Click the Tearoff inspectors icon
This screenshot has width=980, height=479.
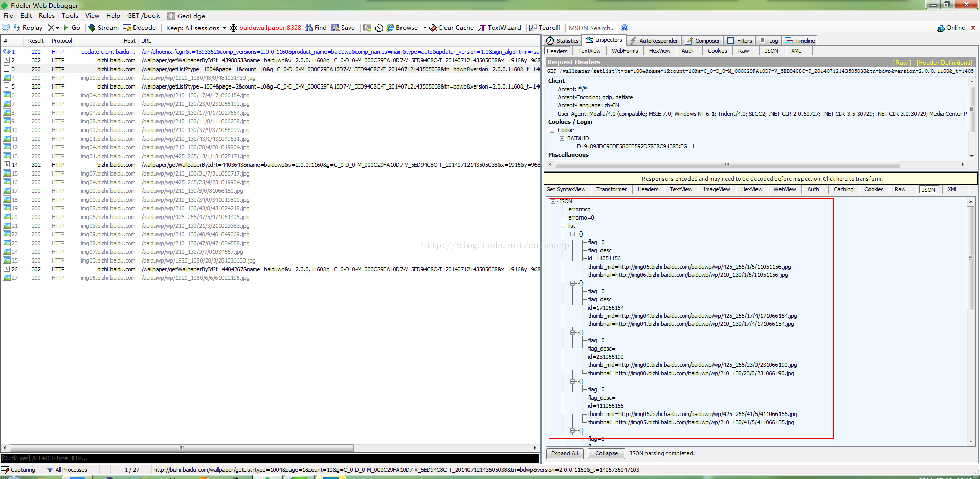[533, 28]
